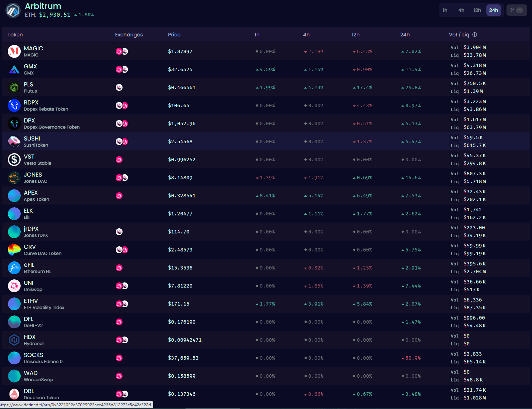The width and height of the screenshot is (532, 409).
Task: Click MAGIC volume $3.904M
Action: (475, 47)
